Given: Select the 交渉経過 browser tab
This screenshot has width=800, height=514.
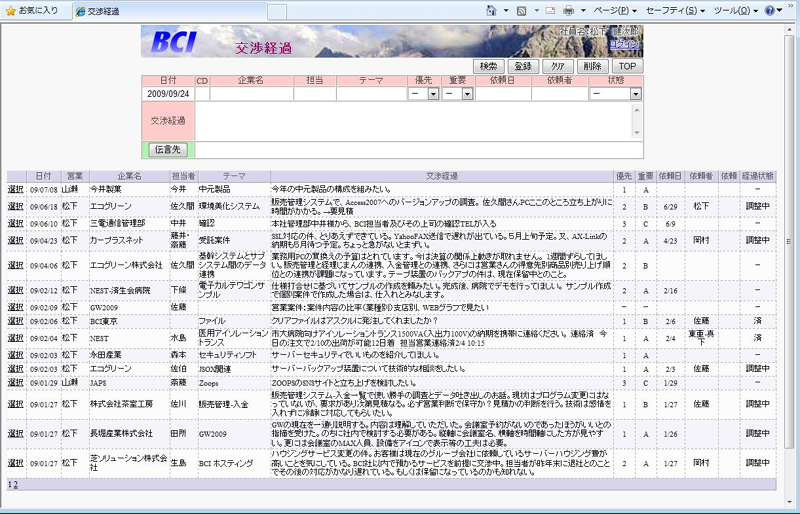Looking at the screenshot, I should 169,11.
